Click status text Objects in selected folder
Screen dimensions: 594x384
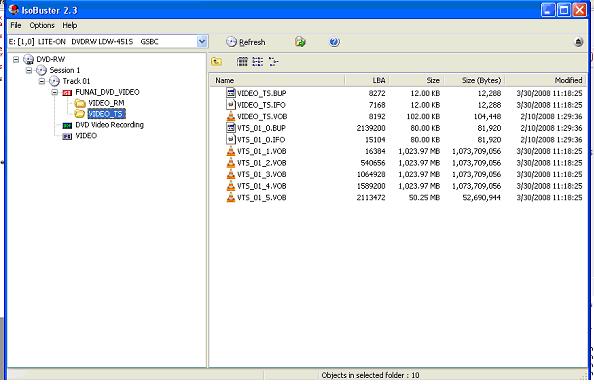pos(370,375)
